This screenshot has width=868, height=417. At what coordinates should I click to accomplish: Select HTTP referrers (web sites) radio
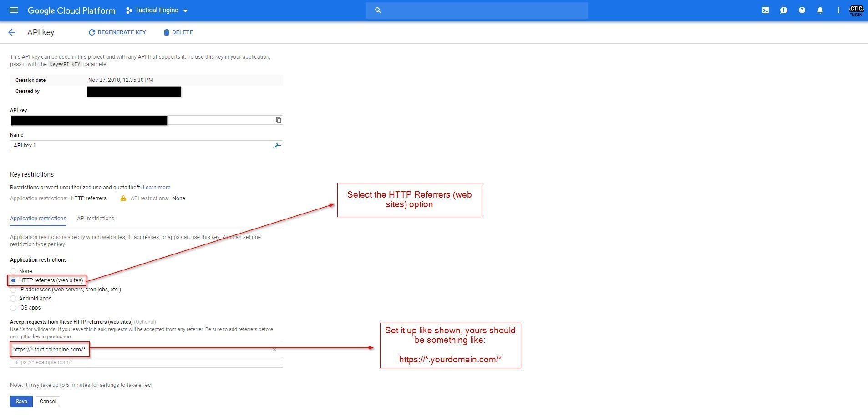pos(13,280)
